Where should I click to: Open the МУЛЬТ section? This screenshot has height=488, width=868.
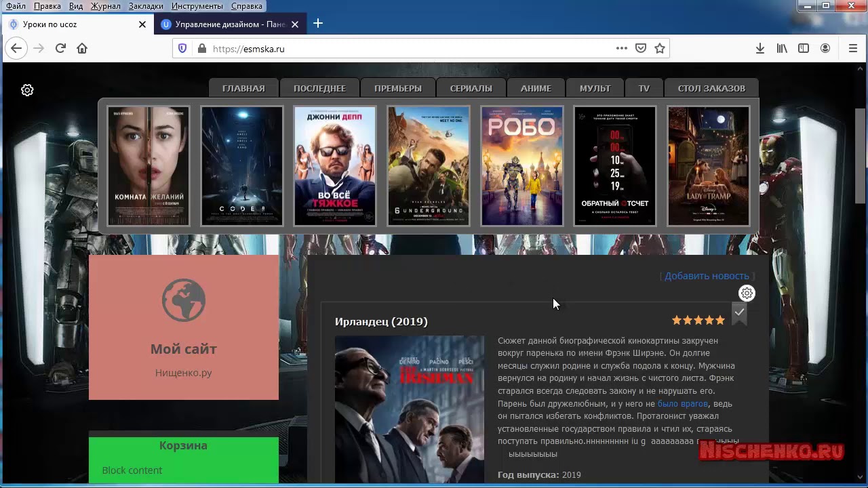pos(595,88)
